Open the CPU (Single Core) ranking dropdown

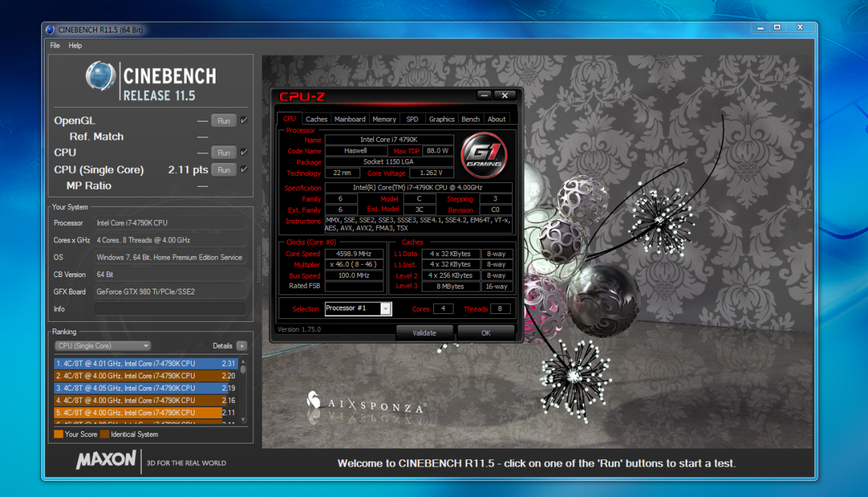coord(103,346)
